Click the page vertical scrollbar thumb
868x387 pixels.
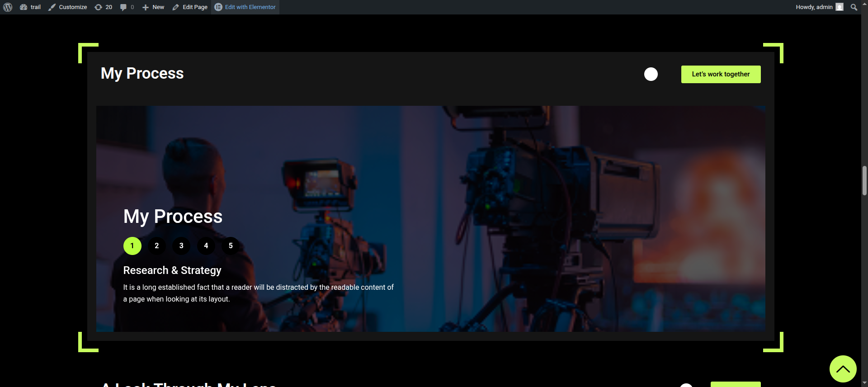[864, 180]
